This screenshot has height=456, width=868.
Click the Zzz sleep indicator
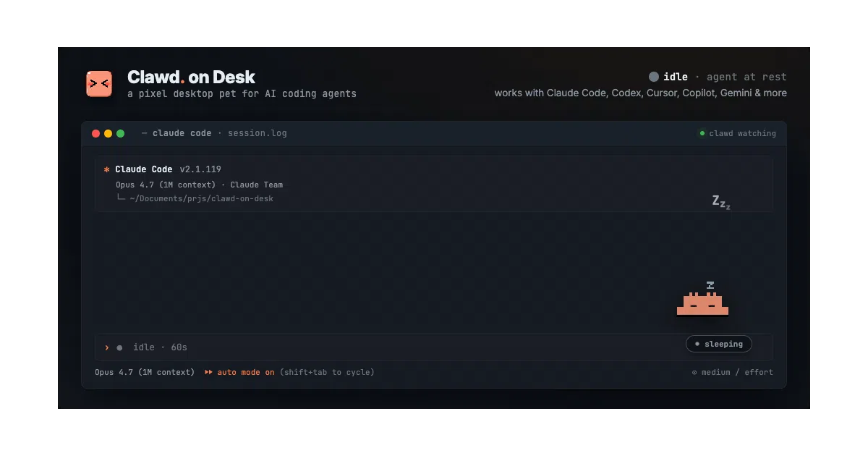[721, 202]
